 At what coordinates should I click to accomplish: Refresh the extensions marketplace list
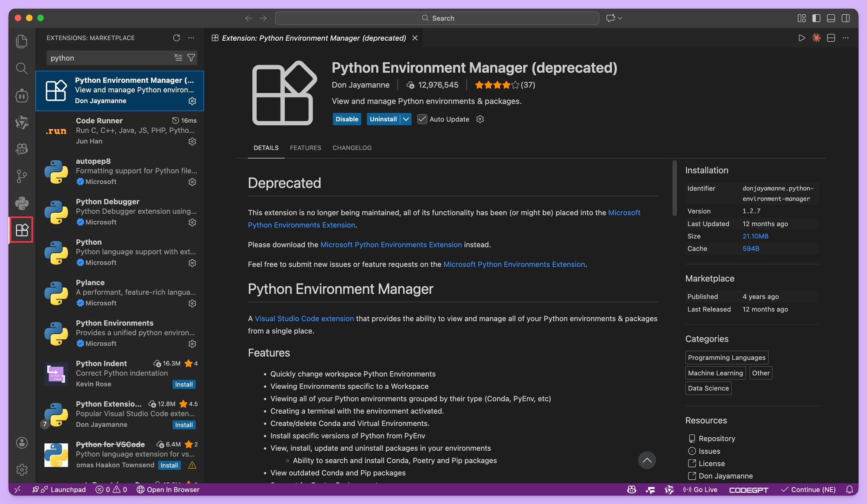click(176, 38)
